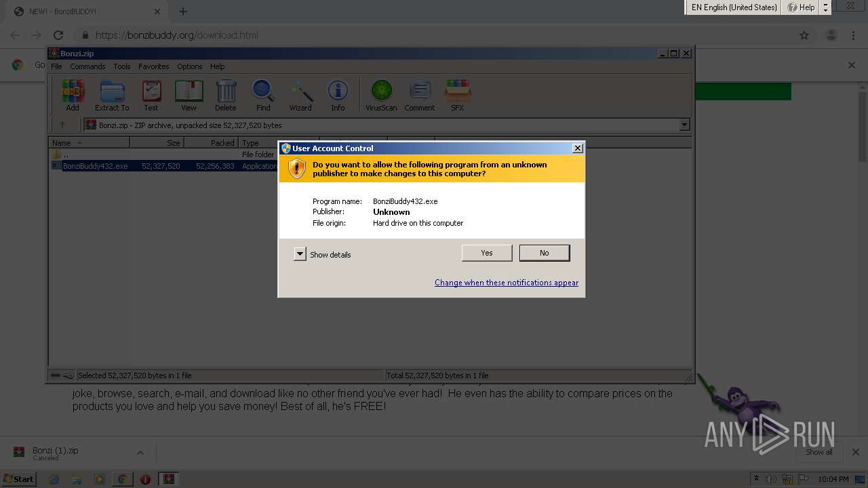
Task: Open the View toolbar icon
Action: coord(189,96)
